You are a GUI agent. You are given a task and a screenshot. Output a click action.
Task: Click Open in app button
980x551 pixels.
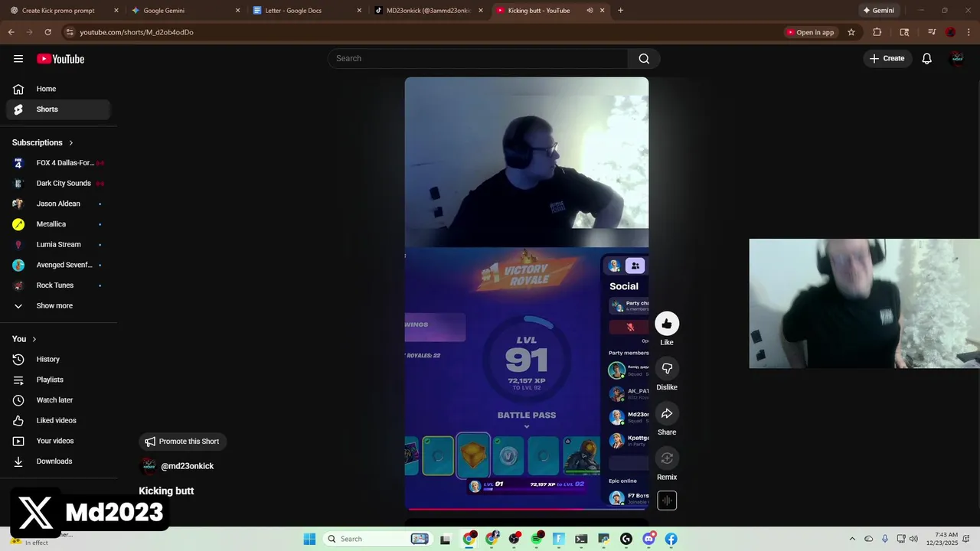coord(810,32)
